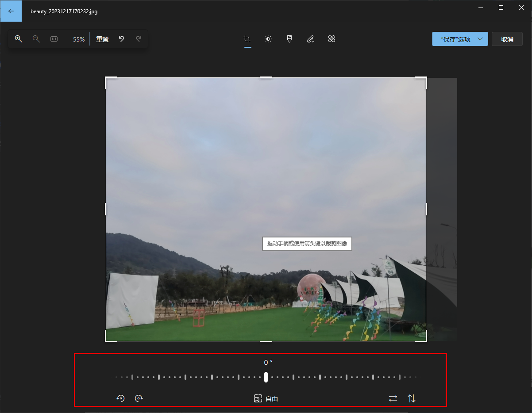Click the right edge crop handle
The height and width of the screenshot is (413, 532).
click(x=426, y=209)
